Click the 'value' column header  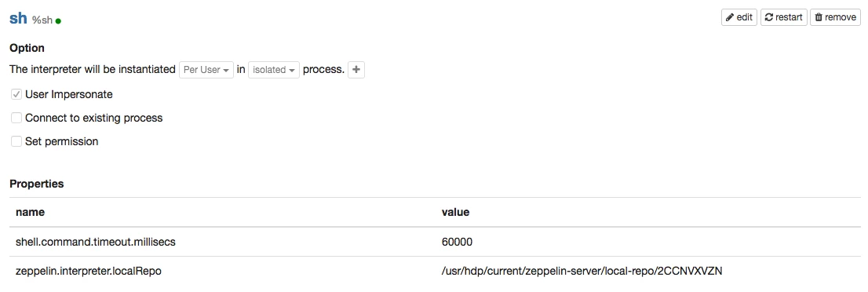tap(456, 212)
